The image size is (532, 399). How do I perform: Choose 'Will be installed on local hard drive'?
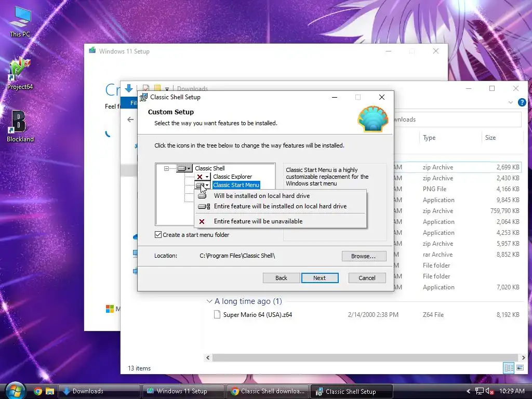click(262, 196)
